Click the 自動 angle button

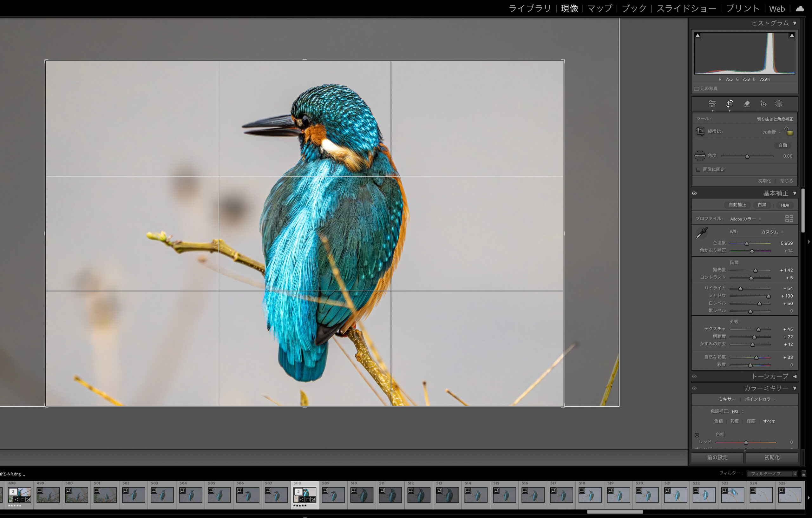click(x=782, y=145)
